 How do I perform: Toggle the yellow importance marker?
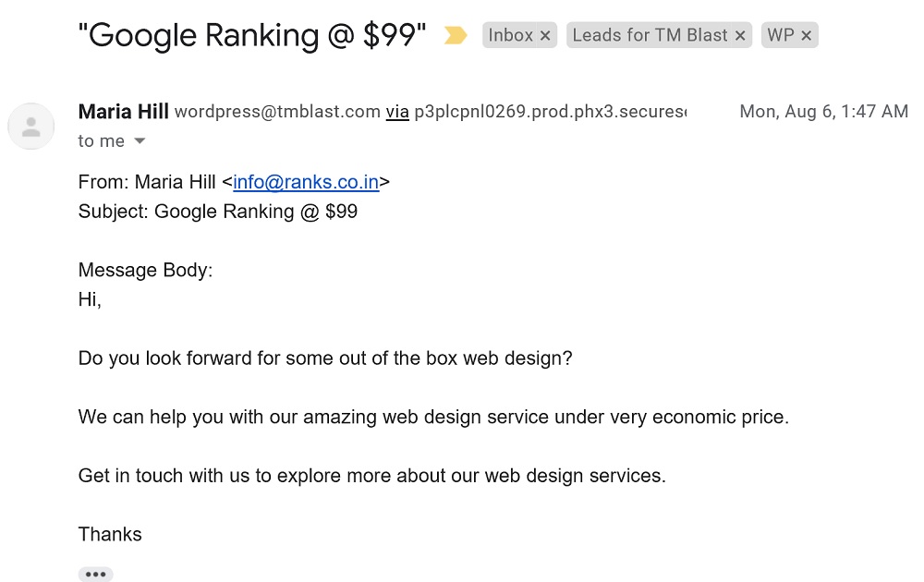pos(455,35)
